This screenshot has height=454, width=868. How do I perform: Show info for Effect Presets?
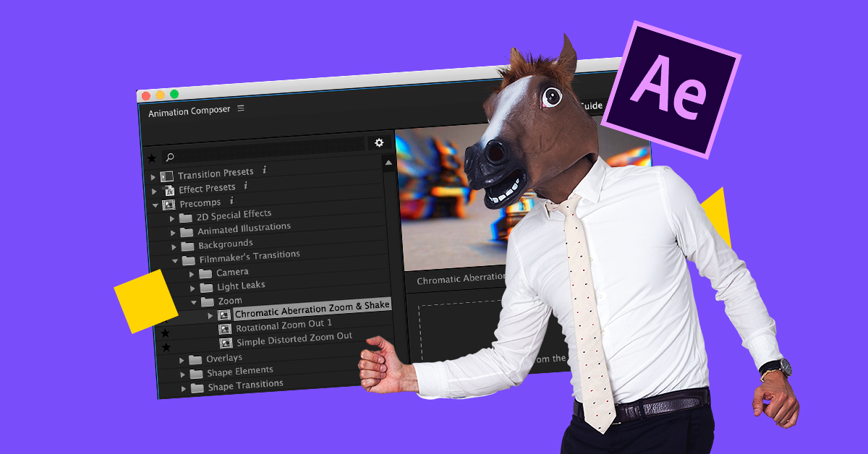[x=245, y=186]
